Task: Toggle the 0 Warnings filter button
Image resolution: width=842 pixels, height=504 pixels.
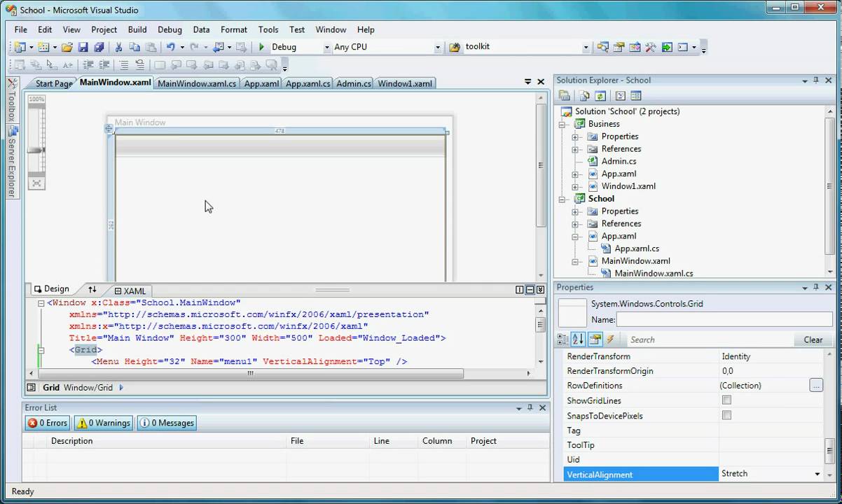Action: (x=104, y=423)
